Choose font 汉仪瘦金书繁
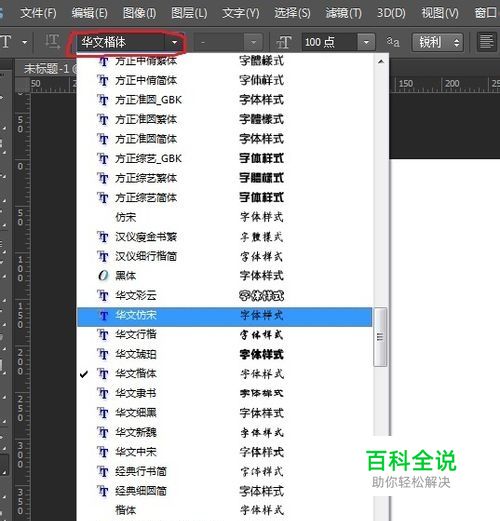Image resolution: width=500 pixels, height=521 pixels. point(224,237)
